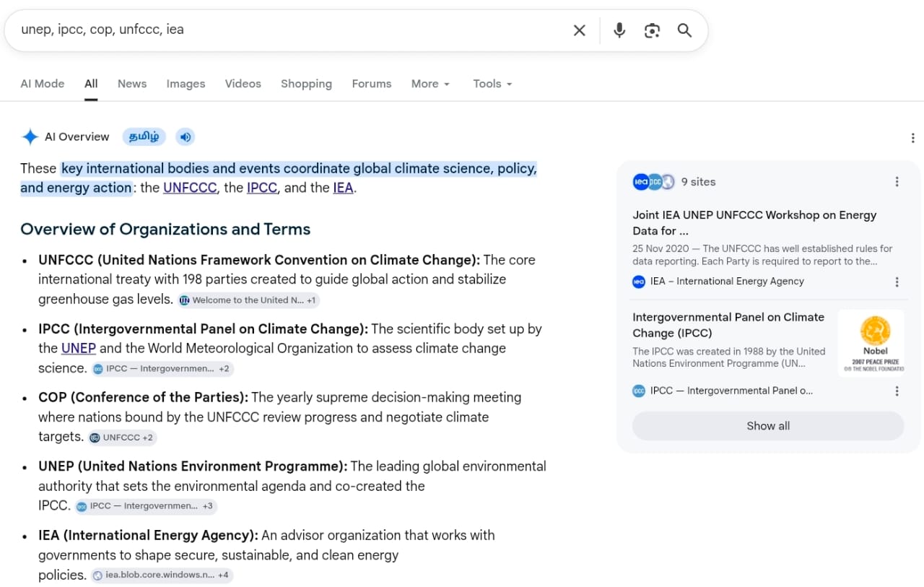Submit search with the magnifying glass icon
This screenshot has height=587, width=924.
tap(684, 30)
